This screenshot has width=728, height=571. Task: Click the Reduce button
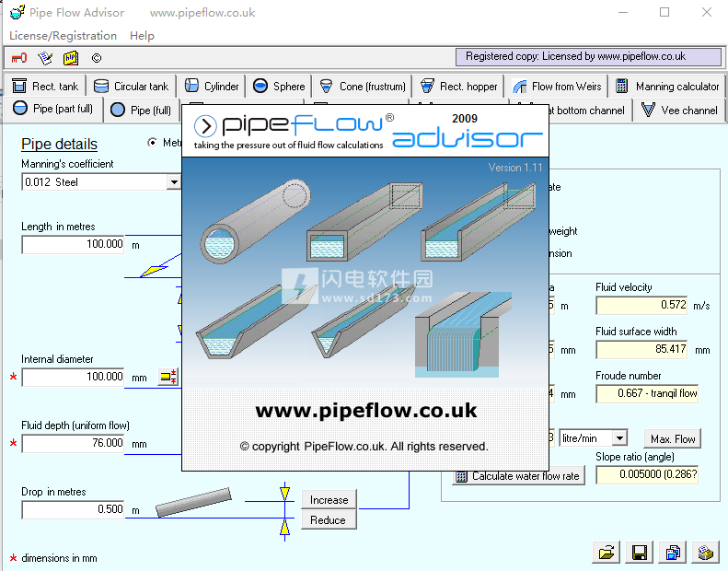(329, 520)
